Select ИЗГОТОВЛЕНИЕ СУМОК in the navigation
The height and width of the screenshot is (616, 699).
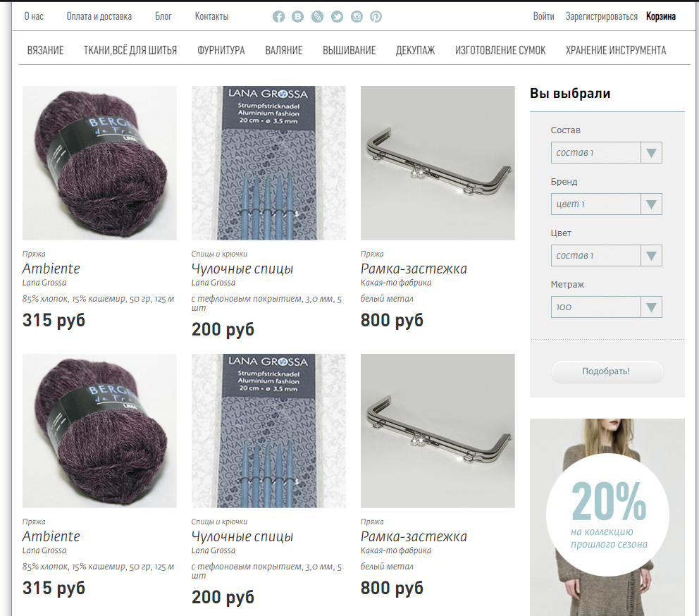(x=500, y=51)
